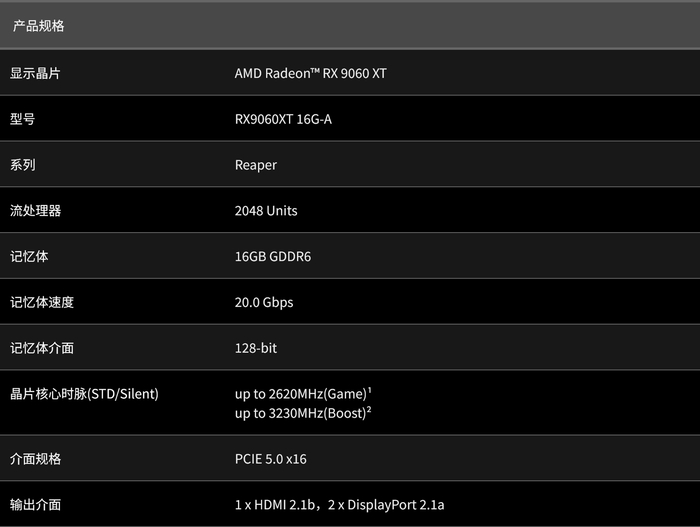700x527 pixels.
Task: Click the Reaper series value
Action: 256,165
